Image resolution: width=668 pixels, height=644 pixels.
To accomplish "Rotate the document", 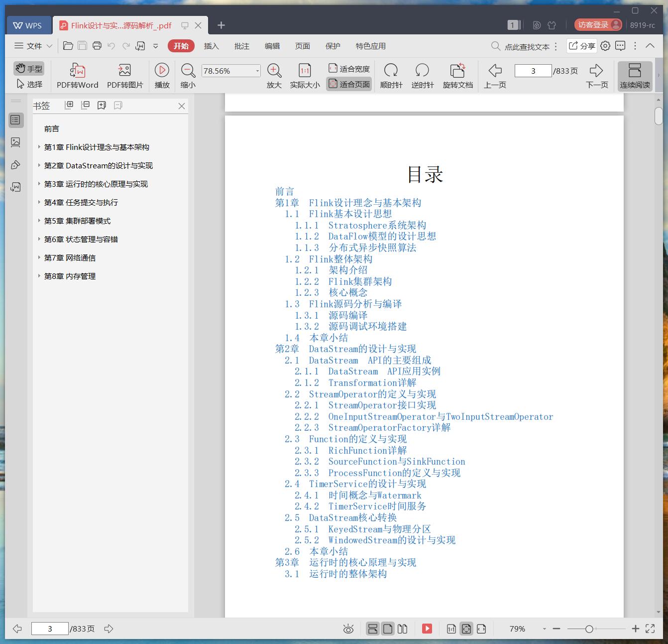I will [x=458, y=76].
